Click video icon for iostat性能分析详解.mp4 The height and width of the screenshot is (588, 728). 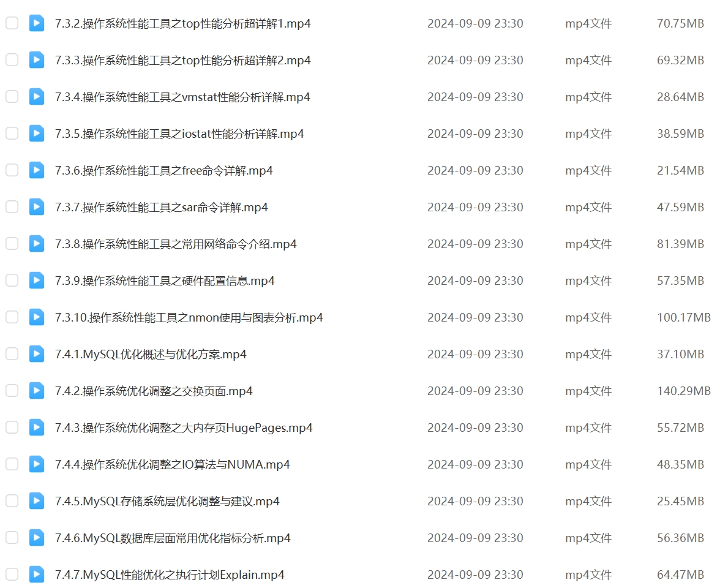point(37,134)
